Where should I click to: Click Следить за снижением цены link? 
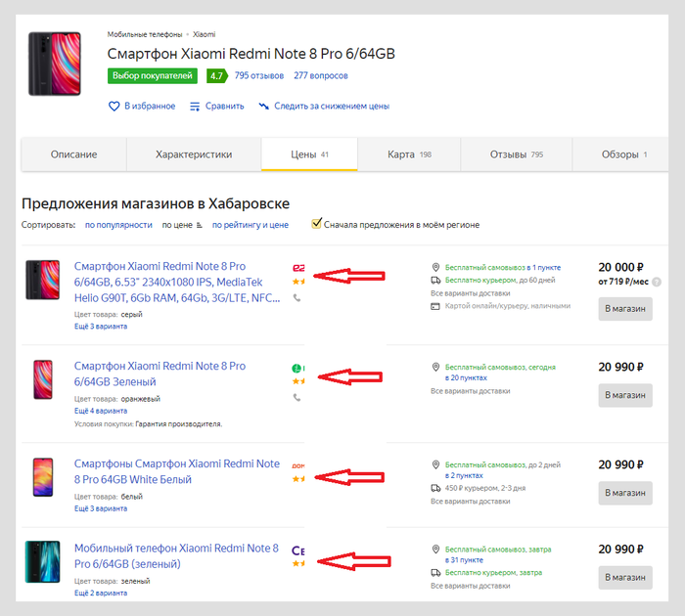(332, 106)
